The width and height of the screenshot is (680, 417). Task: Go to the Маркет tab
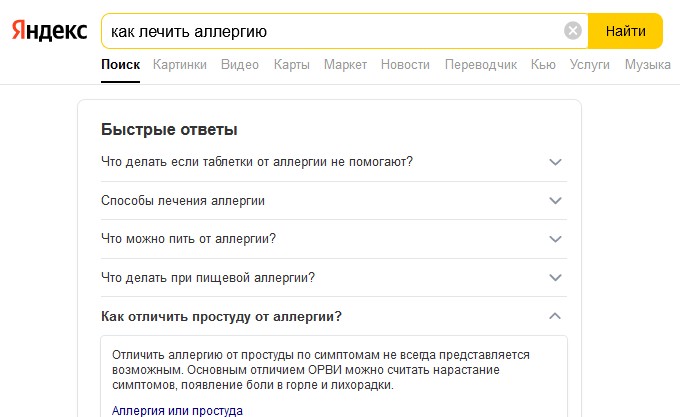tap(345, 65)
